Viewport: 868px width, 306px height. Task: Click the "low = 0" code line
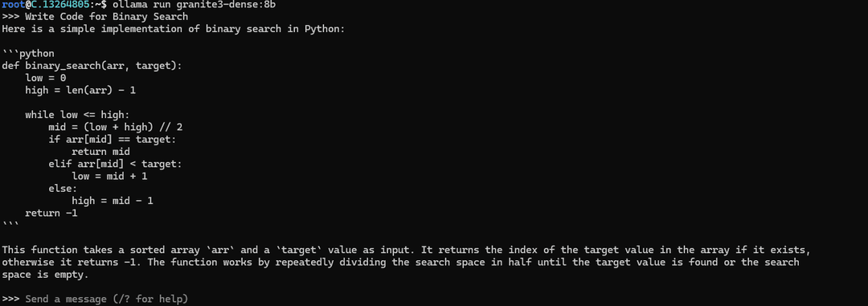[46, 78]
